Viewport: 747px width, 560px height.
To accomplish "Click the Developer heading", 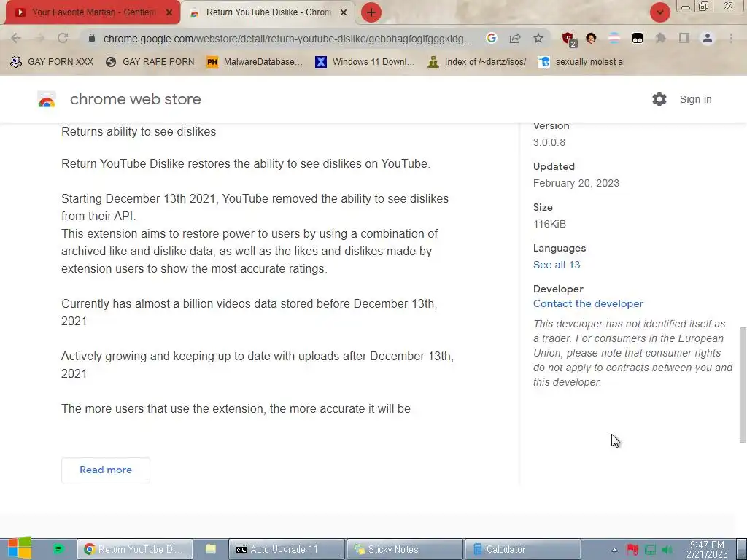I will click(558, 289).
